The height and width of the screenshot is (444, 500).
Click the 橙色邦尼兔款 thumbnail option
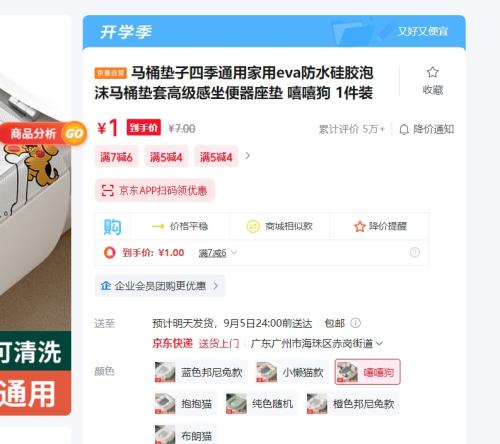[353, 404]
